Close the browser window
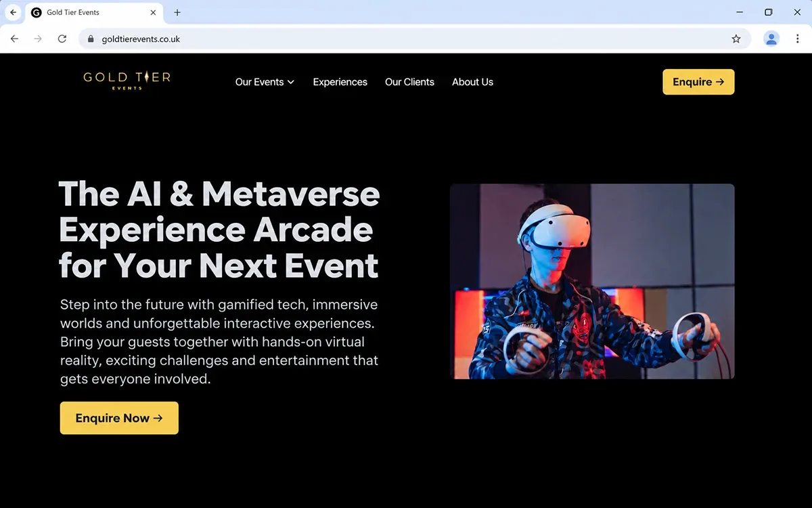Image resolution: width=812 pixels, height=508 pixels. point(797,12)
